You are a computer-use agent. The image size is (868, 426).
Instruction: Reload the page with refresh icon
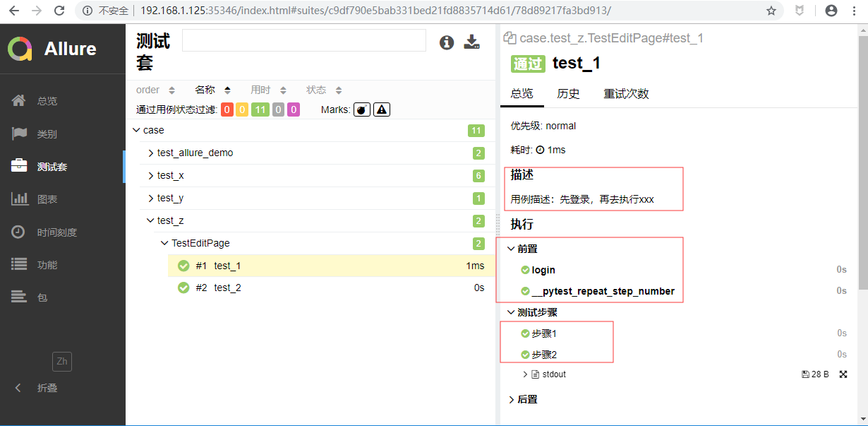click(59, 11)
